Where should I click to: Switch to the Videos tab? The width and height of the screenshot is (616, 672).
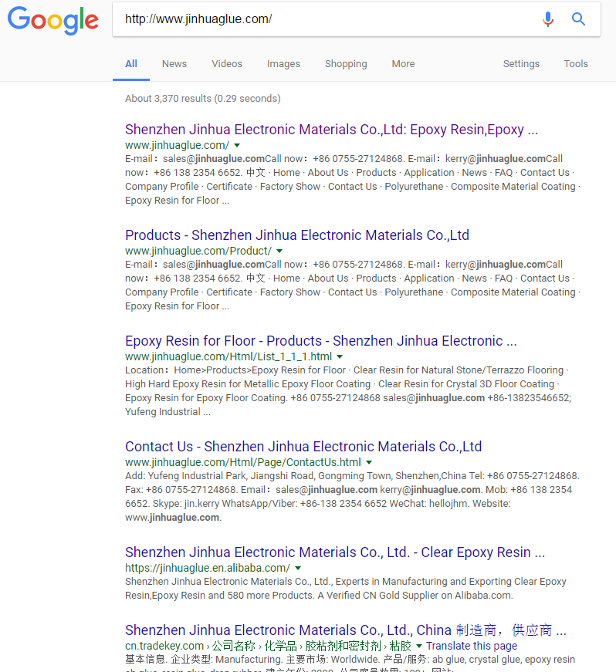pyautogui.click(x=227, y=64)
